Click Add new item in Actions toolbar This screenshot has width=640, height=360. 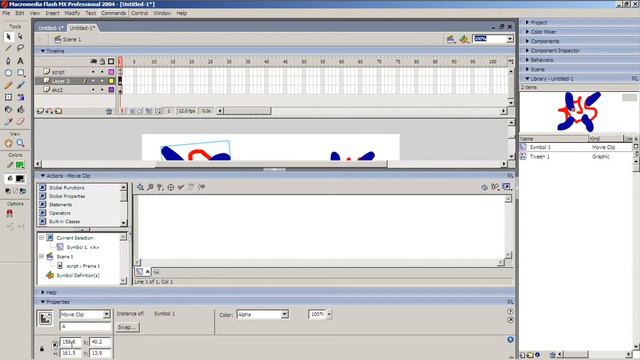click(140, 187)
